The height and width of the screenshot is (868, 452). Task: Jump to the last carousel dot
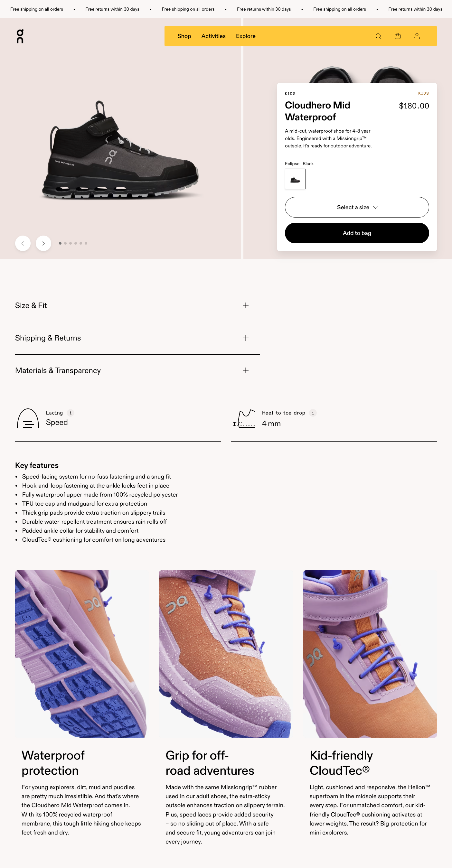tap(86, 243)
